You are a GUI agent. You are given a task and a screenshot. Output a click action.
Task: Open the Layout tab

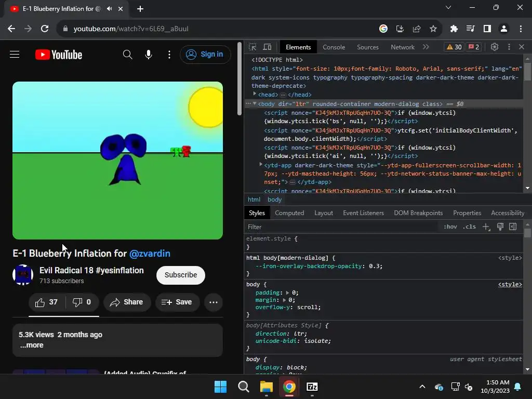324,212
